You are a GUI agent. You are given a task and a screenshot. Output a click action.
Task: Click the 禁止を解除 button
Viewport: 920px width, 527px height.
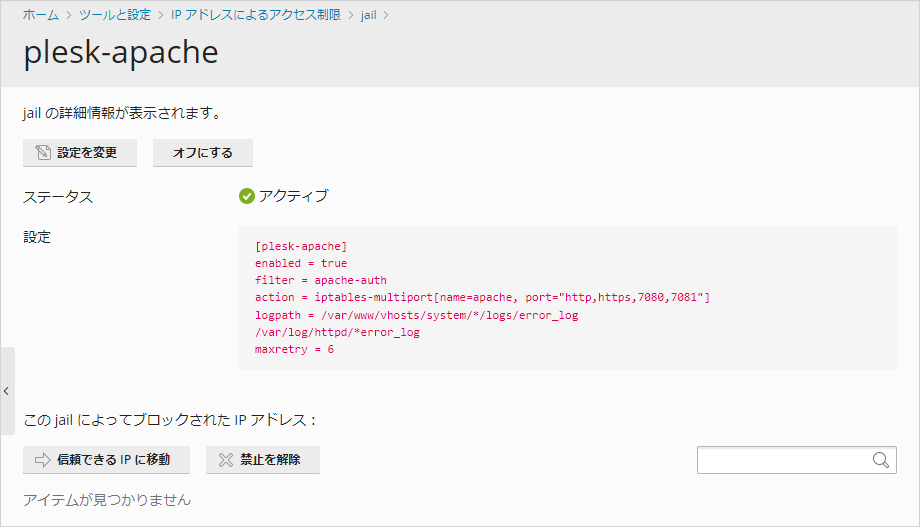pos(263,460)
